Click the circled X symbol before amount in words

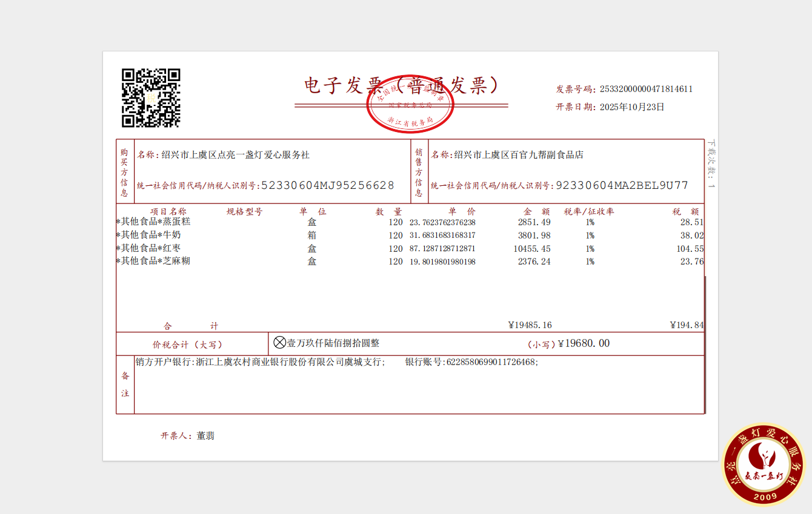[x=279, y=343]
